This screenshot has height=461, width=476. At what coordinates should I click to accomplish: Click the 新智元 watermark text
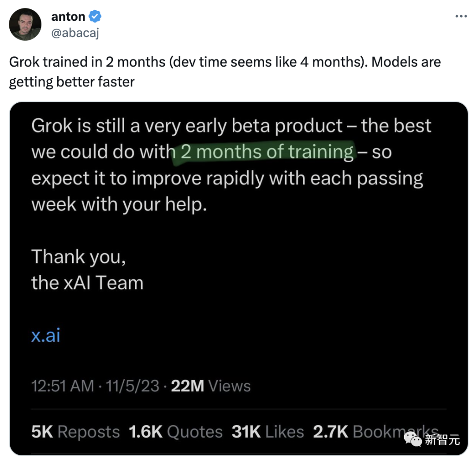click(x=443, y=440)
